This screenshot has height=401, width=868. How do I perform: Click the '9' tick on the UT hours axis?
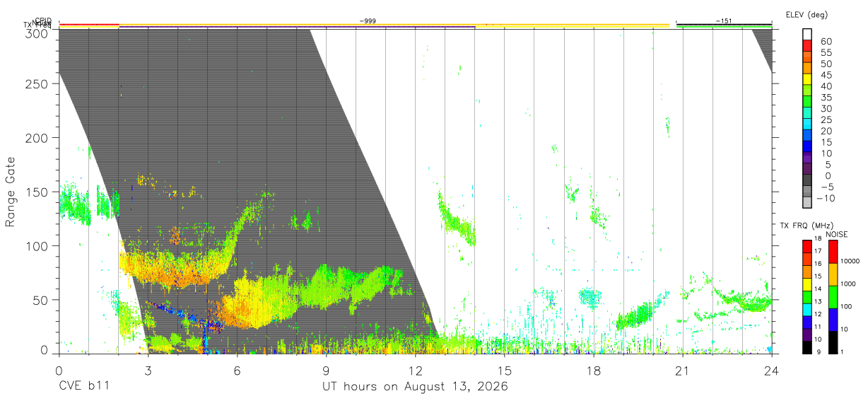[x=326, y=370]
